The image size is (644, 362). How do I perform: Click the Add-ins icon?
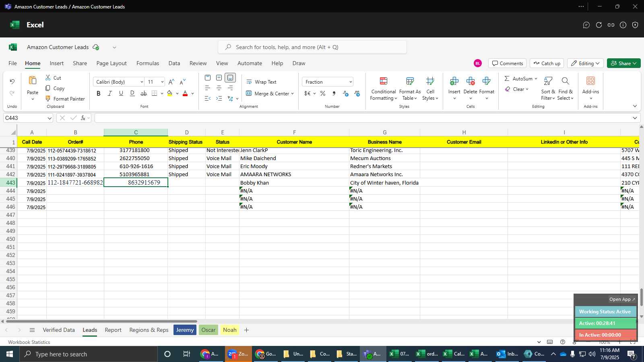590,82
